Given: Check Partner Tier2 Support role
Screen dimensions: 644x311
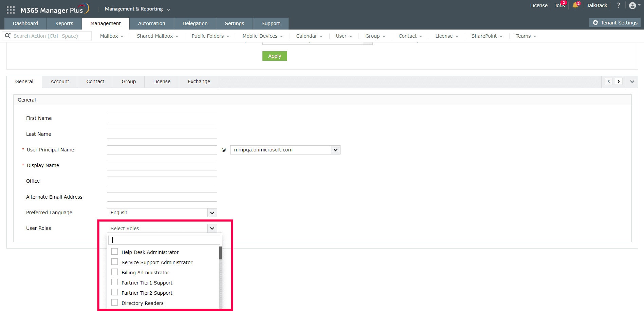Looking at the screenshot, I should [x=115, y=292].
